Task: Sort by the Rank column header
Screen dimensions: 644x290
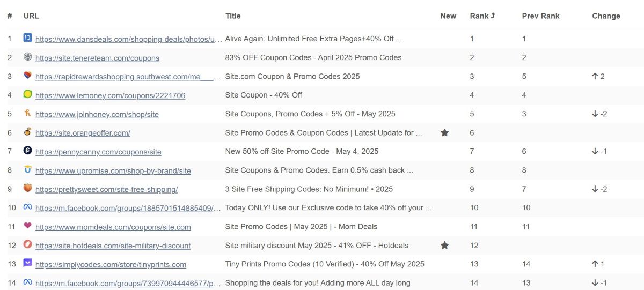Action: pyautogui.click(x=482, y=16)
